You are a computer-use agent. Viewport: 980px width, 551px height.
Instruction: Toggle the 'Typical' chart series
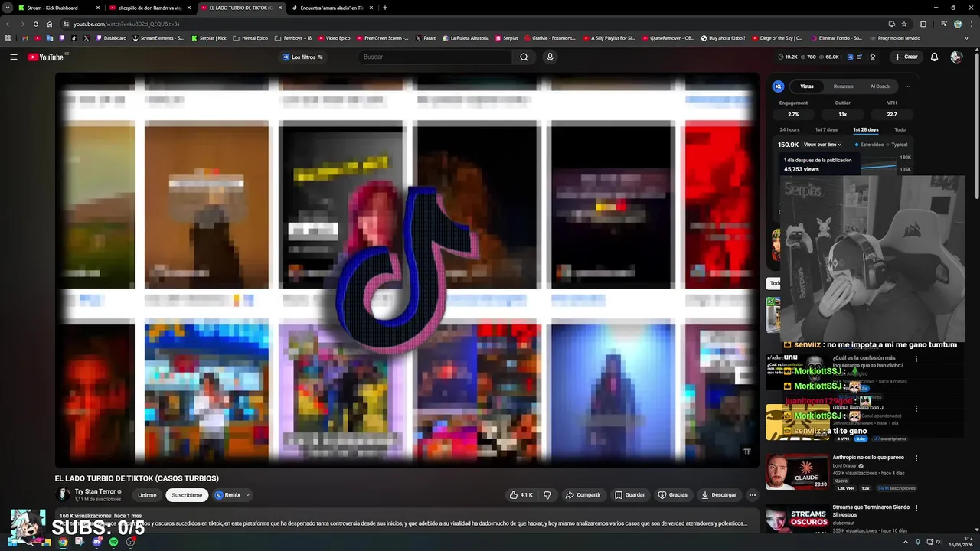click(897, 145)
